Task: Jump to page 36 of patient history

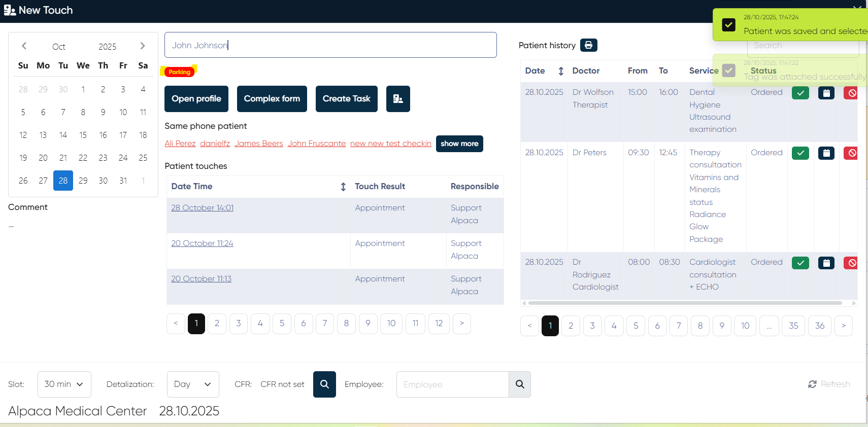Action: 819,326
